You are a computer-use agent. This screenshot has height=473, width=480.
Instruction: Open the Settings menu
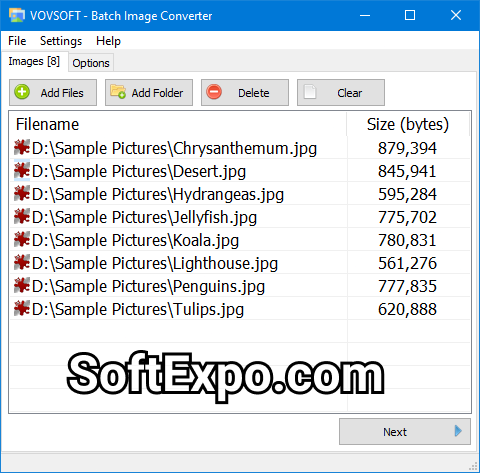pos(61,41)
